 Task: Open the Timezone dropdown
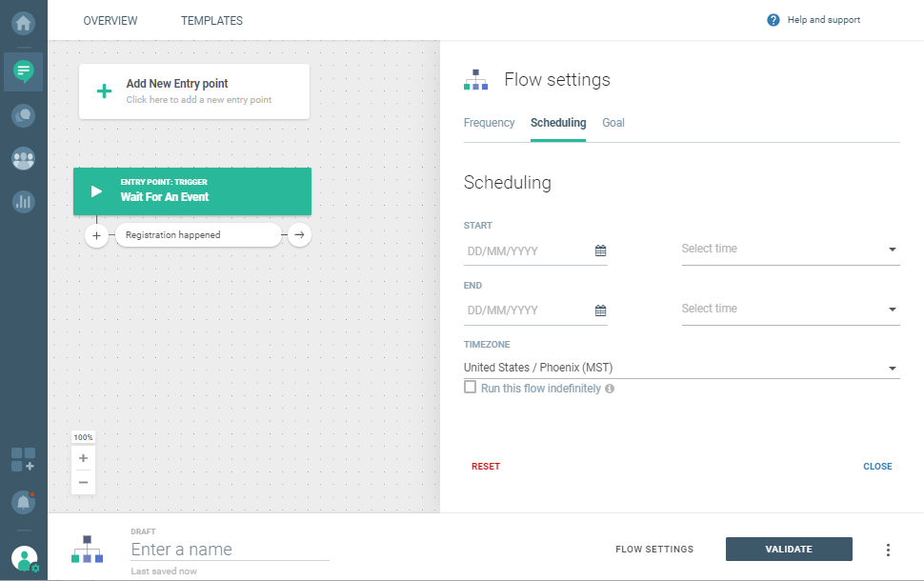coord(681,369)
